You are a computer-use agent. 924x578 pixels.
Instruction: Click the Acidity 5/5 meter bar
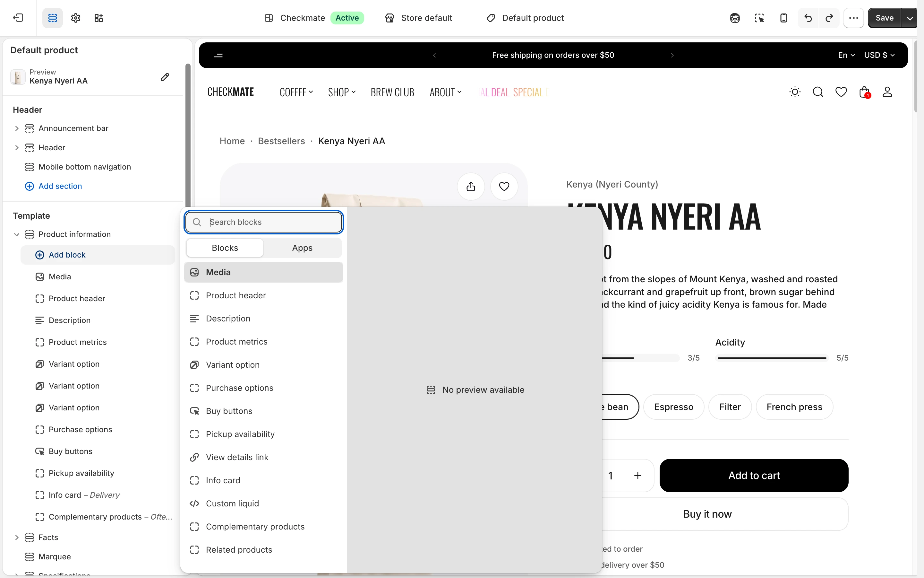point(772,358)
